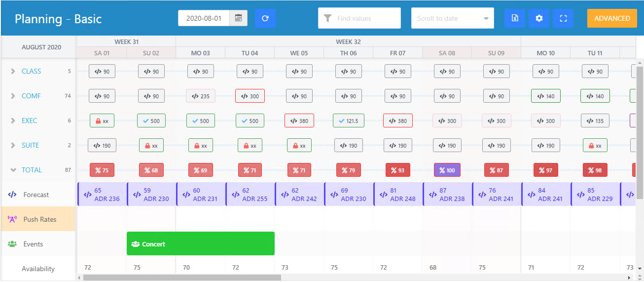Open the Scroll to date dropdown
Image resolution: width=644 pixels, height=282 pixels.
(452, 18)
